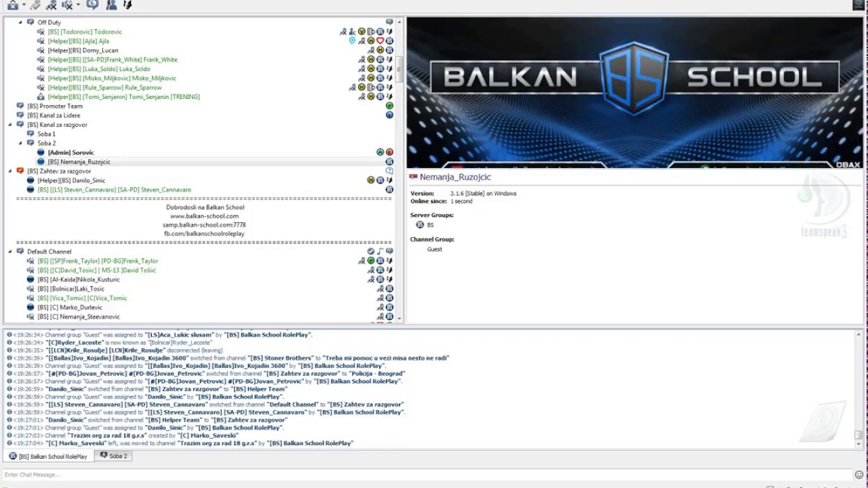Collapse the [BS] Kanal za razgovor channel
The image size is (868, 488).
pos(10,125)
